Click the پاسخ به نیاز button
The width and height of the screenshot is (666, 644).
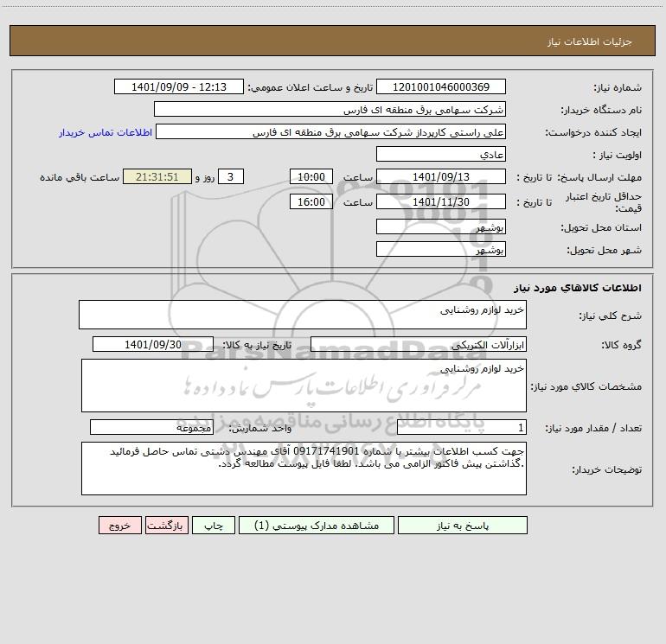coord(462,525)
